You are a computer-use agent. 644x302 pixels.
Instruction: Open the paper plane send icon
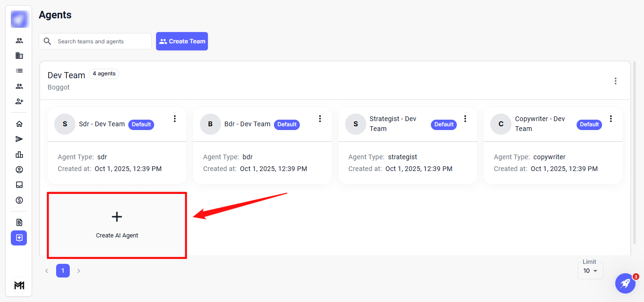pos(19,139)
